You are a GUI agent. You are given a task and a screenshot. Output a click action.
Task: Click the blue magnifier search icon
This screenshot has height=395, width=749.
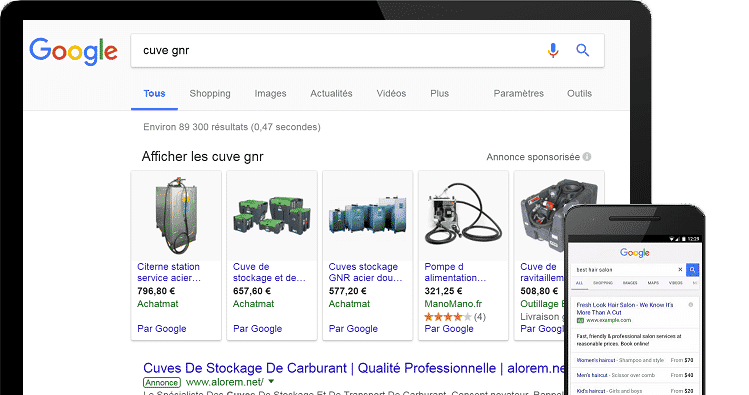coord(582,50)
